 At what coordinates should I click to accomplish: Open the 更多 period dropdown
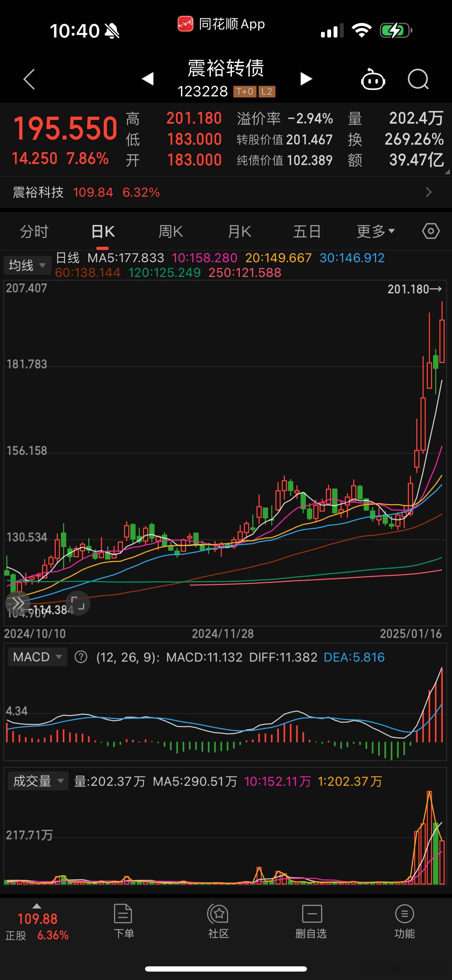coord(376,231)
